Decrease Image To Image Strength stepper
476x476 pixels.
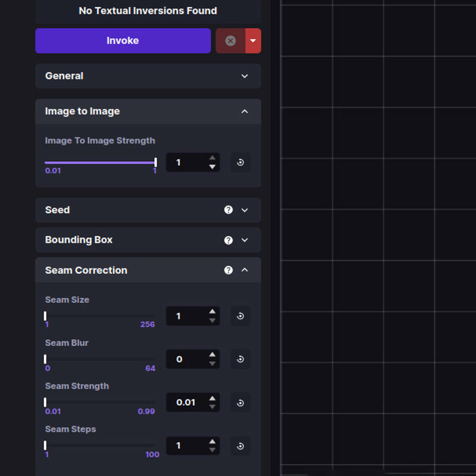[212, 167]
